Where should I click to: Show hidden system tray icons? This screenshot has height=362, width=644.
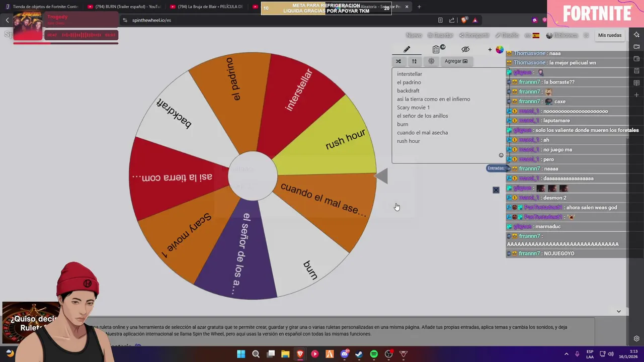[x=566, y=354]
